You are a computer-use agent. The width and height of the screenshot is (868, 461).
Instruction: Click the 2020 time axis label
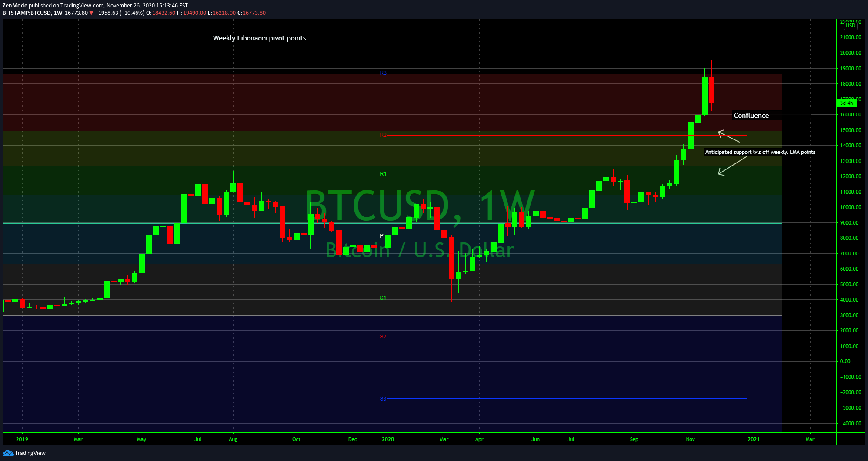tap(388, 439)
